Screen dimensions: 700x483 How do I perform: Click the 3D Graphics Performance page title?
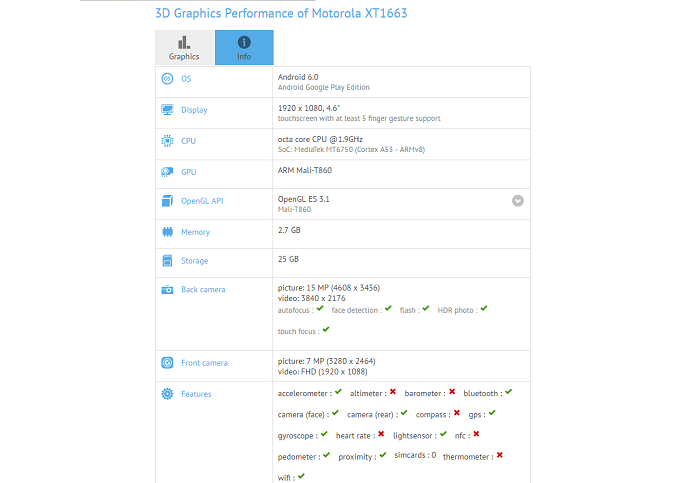point(281,14)
